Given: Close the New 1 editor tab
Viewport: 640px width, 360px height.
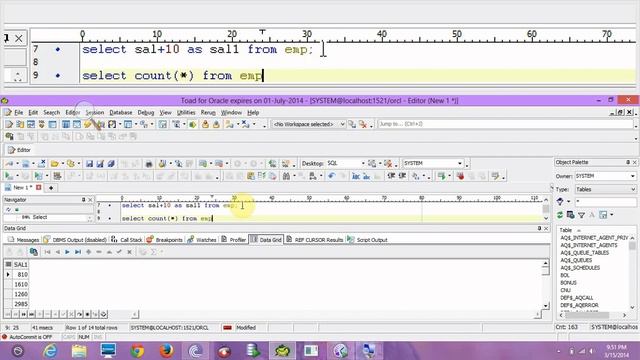Looking at the screenshot, I should (39, 187).
